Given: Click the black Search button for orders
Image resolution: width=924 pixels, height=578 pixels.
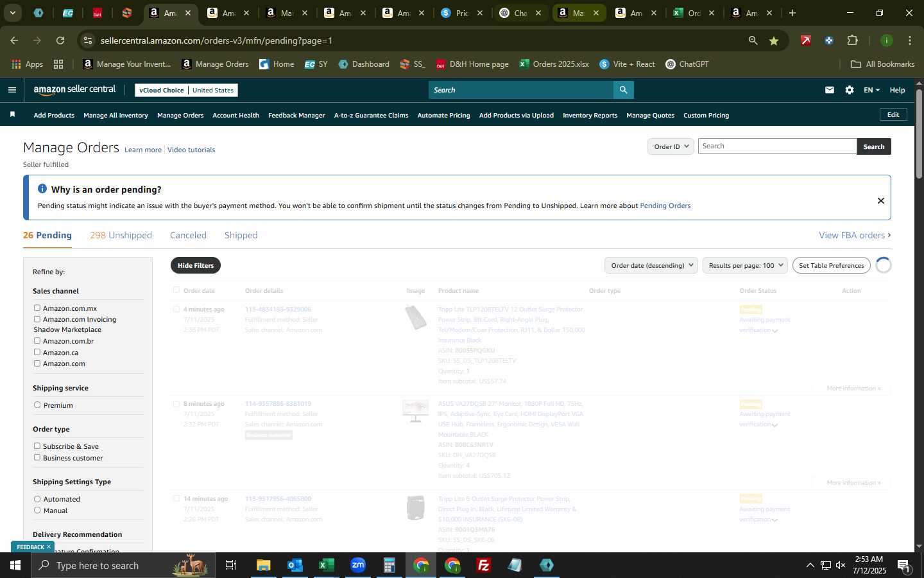Looking at the screenshot, I should 873,146.
